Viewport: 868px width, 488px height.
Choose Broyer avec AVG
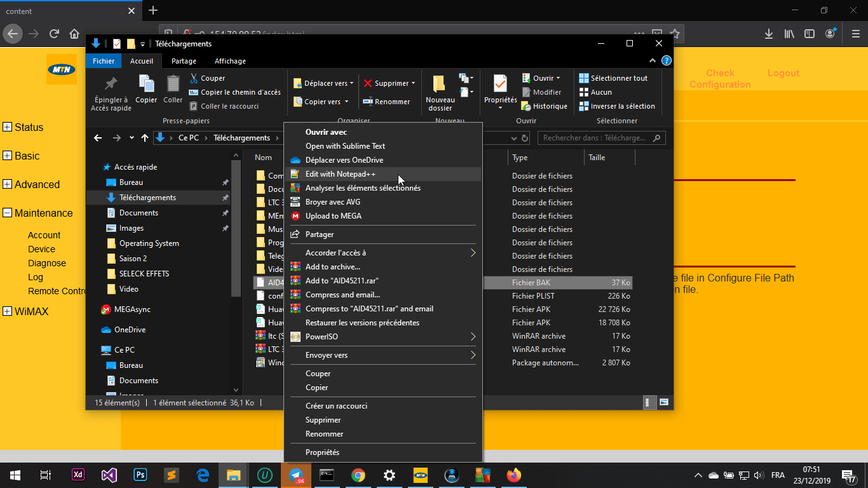383,202
